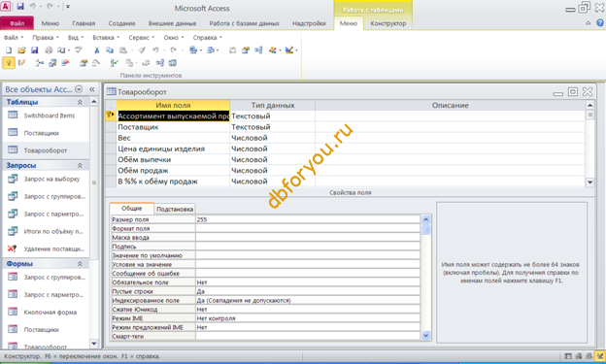
Task: Open the Сервис dropdown menu
Action: (142, 38)
